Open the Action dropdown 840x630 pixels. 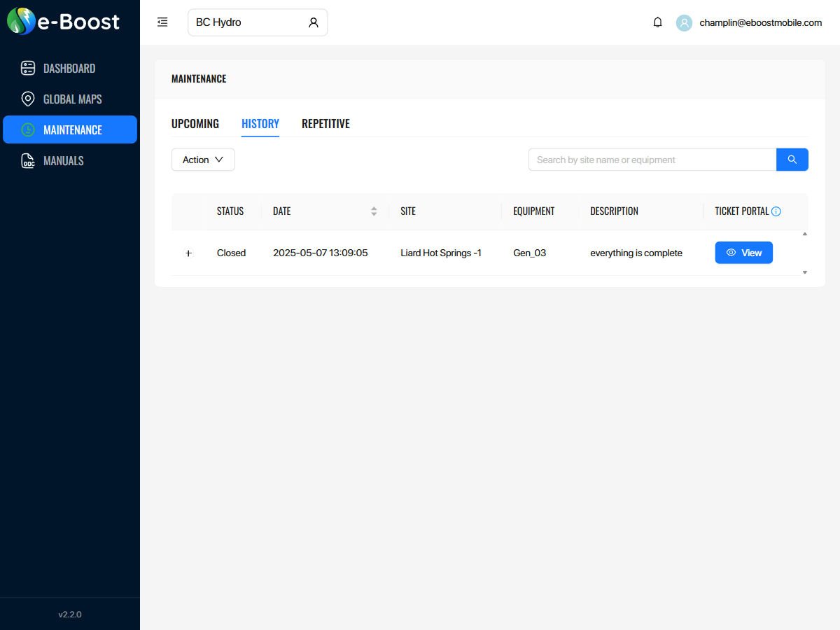[x=203, y=160]
